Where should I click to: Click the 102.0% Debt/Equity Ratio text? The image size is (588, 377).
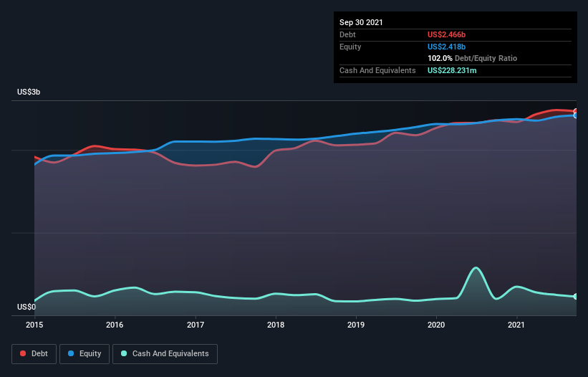472,58
